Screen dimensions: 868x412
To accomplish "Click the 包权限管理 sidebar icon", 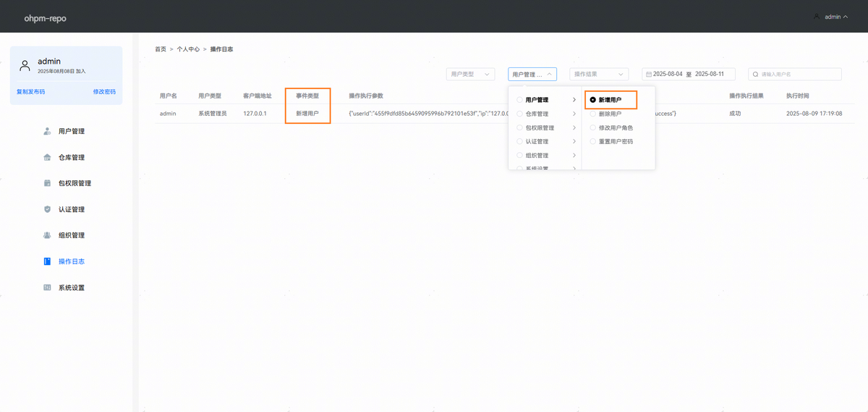I will (47, 183).
